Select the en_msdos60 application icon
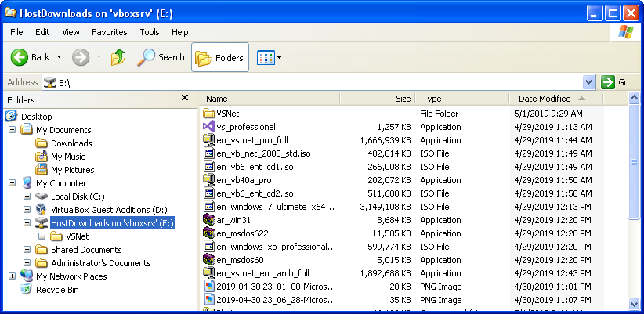The image size is (644, 314). coord(209,260)
